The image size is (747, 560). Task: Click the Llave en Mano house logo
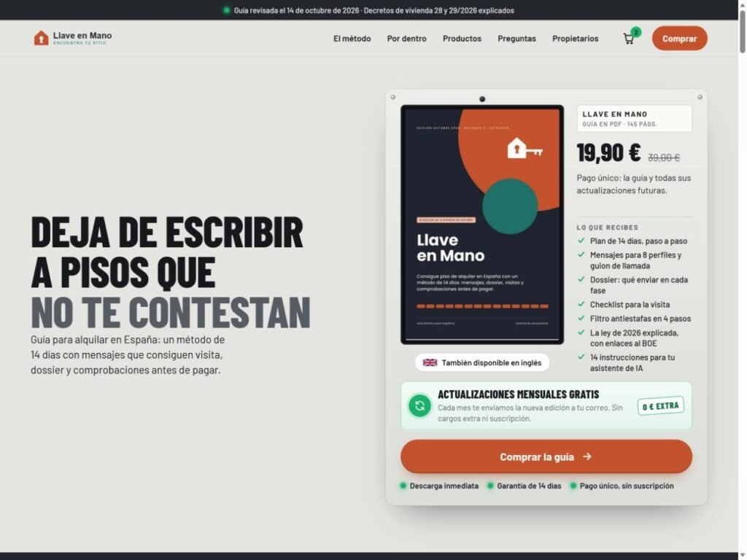(41, 38)
